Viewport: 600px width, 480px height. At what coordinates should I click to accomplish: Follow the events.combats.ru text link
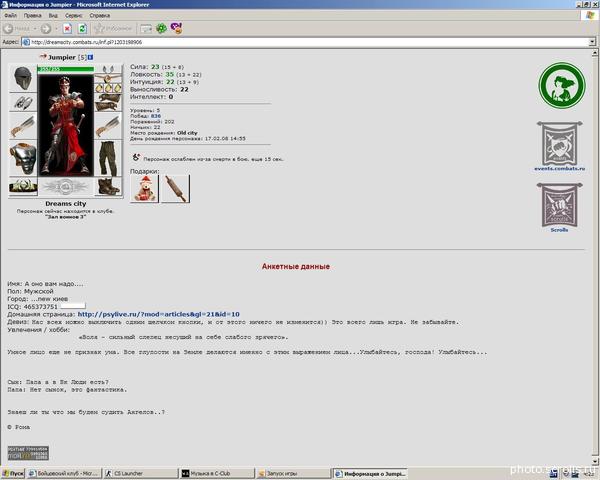[559, 168]
